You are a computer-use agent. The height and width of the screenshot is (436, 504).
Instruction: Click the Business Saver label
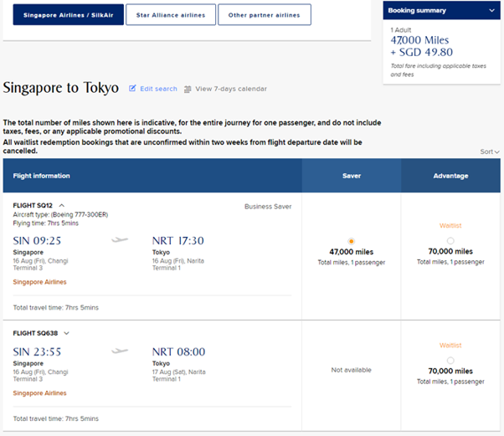coord(268,207)
